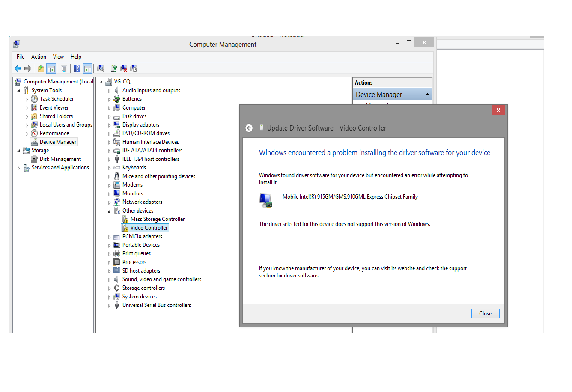Screen dimensions: 572x392
Task: Click the Mice and other pointing devices icon
Action: [x=116, y=176]
